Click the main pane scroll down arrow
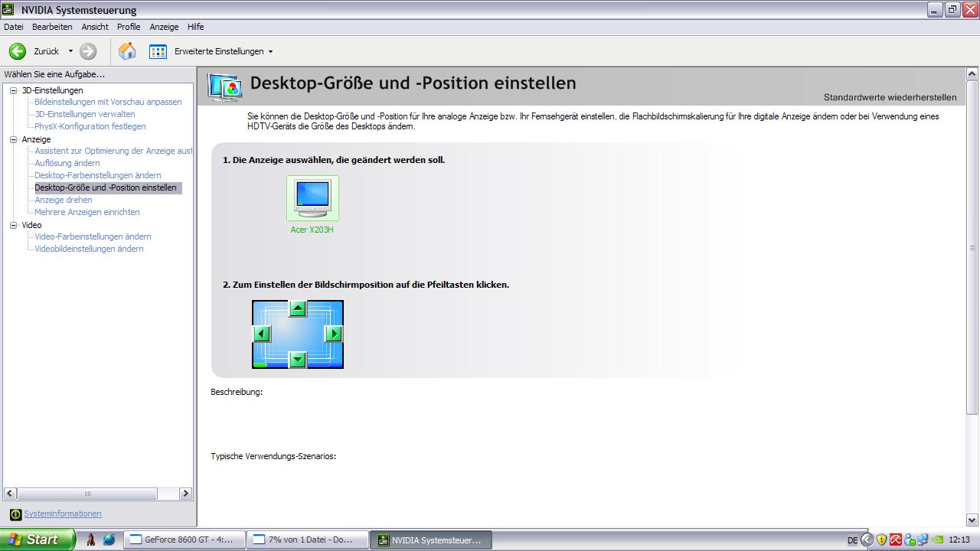 pos(972,520)
